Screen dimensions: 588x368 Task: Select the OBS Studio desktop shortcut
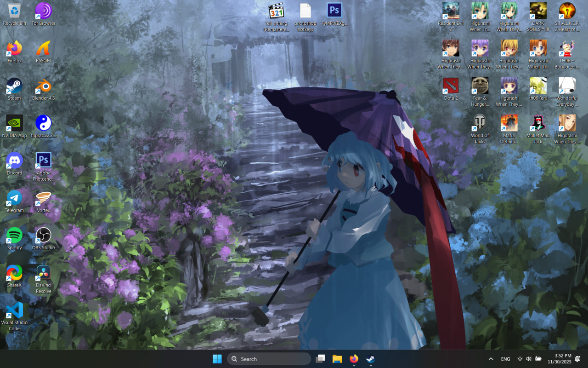(44, 239)
